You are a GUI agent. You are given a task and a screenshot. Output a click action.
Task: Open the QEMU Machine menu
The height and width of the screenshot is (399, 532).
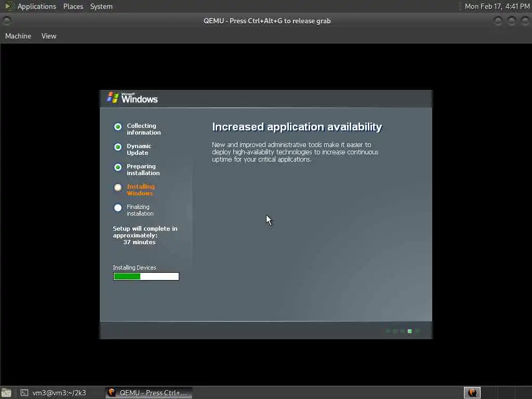18,36
